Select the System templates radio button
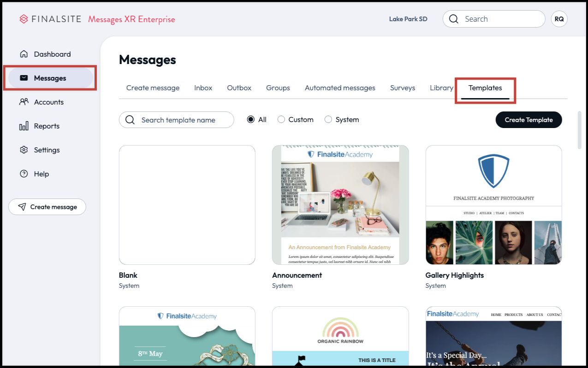 328,119
